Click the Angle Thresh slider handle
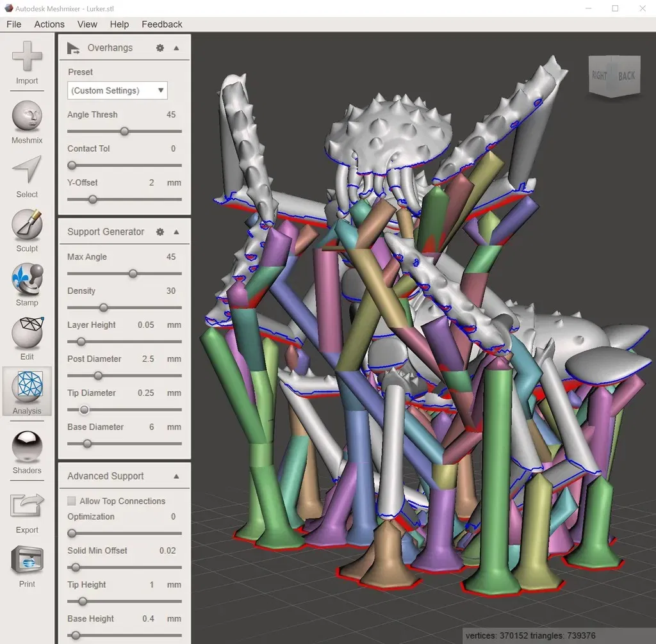 click(x=124, y=131)
